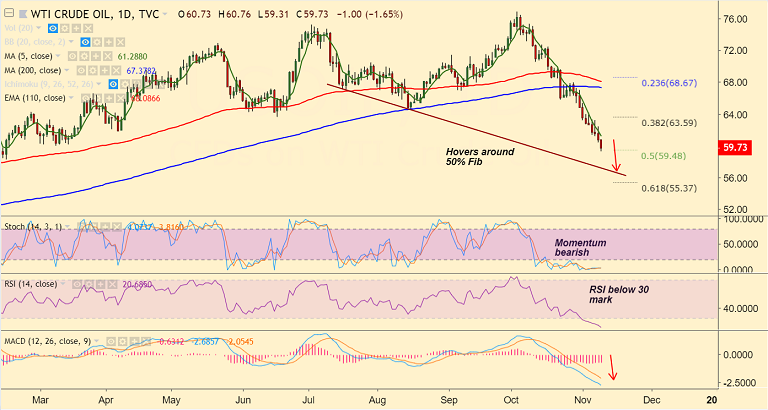Open settings gear for MA (5, close)
The height and width of the screenshot is (410, 768).
(84, 56)
